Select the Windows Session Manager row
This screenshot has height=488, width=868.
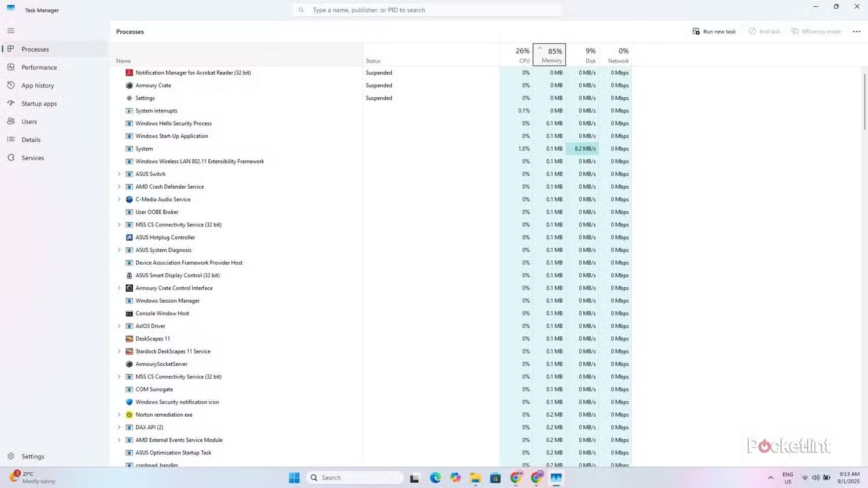pos(371,301)
